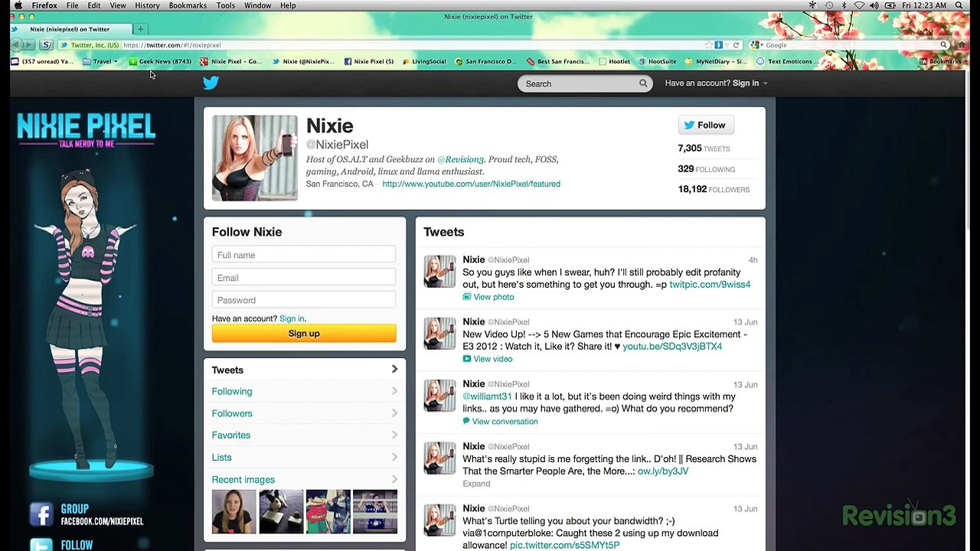Open the Followers list
This screenshot has height=551, width=980.
(305, 413)
